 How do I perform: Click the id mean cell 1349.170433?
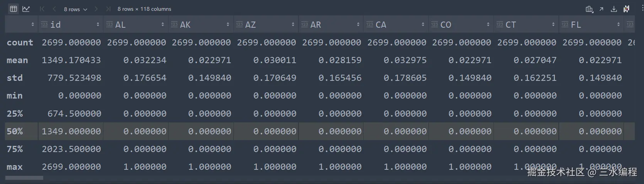tap(71, 60)
